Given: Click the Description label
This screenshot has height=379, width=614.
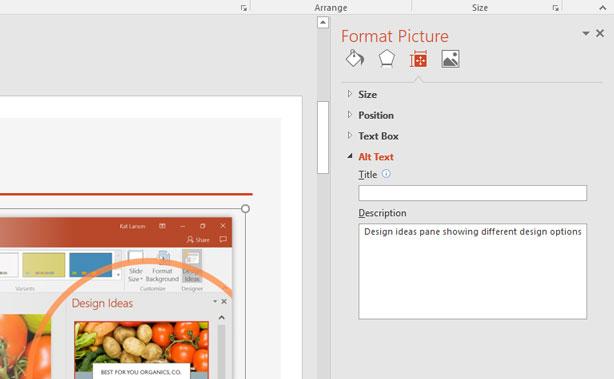Looking at the screenshot, I should coord(382,213).
